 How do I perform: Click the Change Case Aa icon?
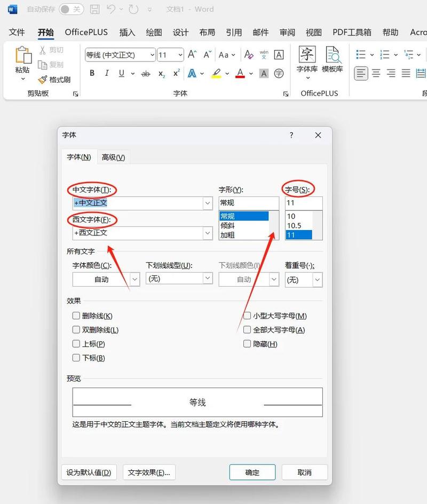tap(224, 55)
